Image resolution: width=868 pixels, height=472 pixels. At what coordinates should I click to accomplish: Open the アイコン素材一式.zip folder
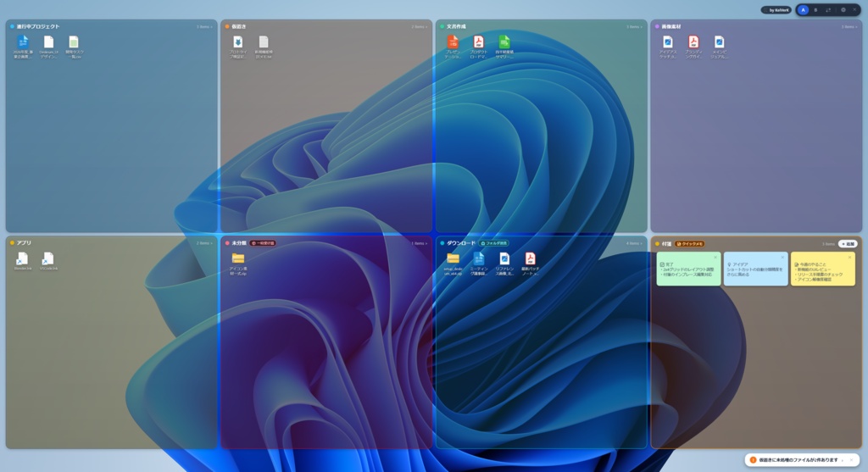point(238,264)
